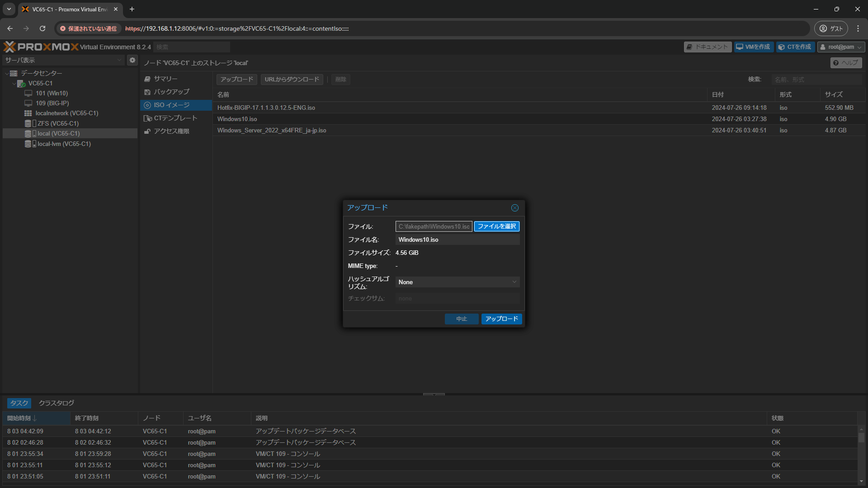Focus the top search box
The width and height of the screenshot is (868, 488).
(192, 47)
